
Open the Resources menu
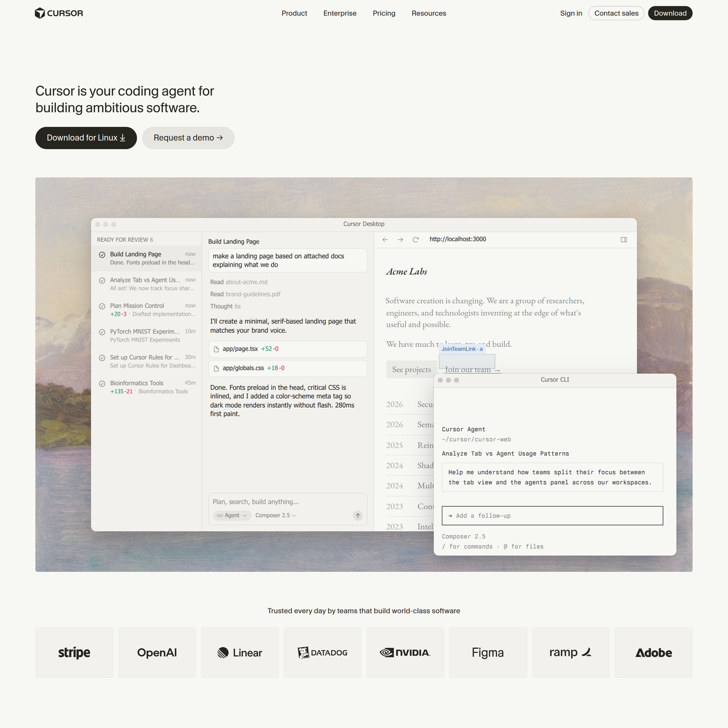coord(429,13)
